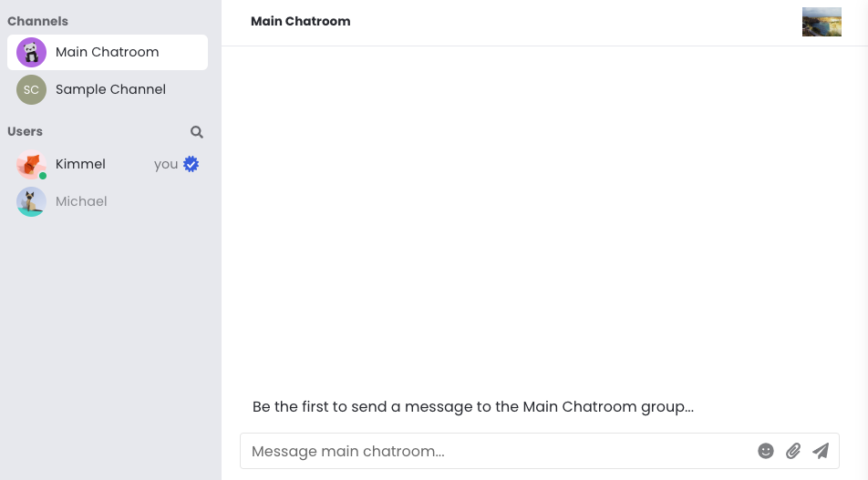Click the Channels section heading
Image resolution: width=868 pixels, height=480 pixels.
[37, 21]
